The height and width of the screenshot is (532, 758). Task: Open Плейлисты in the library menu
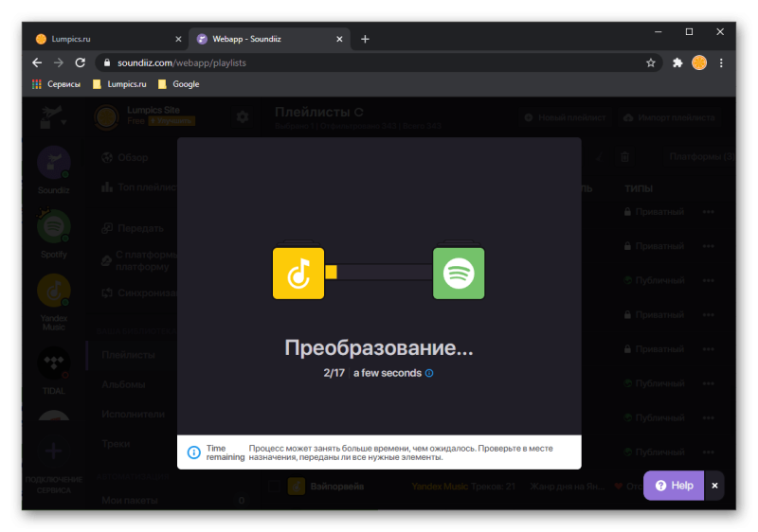pos(128,355)
